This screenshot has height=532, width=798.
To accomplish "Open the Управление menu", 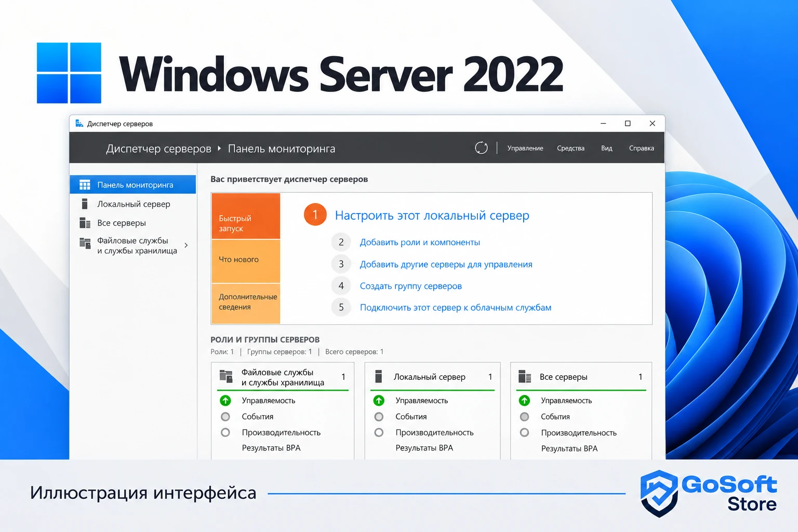I will pyautogui.click(x=525, y=148).
